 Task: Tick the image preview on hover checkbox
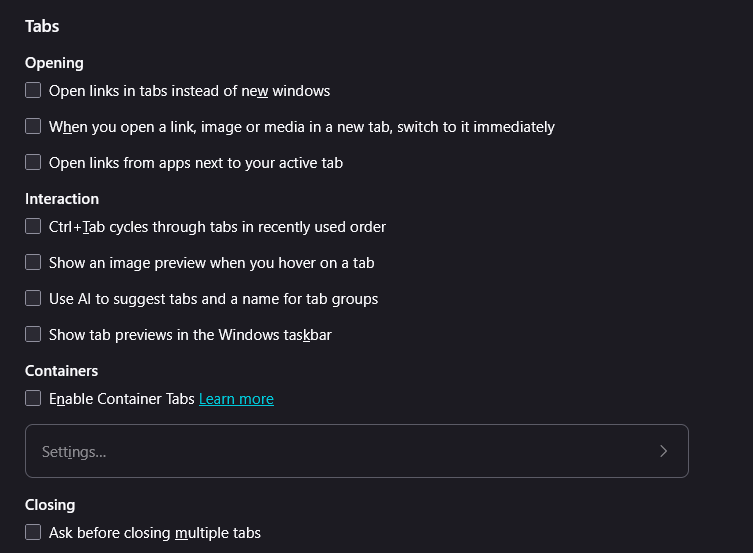pos(33,263)
